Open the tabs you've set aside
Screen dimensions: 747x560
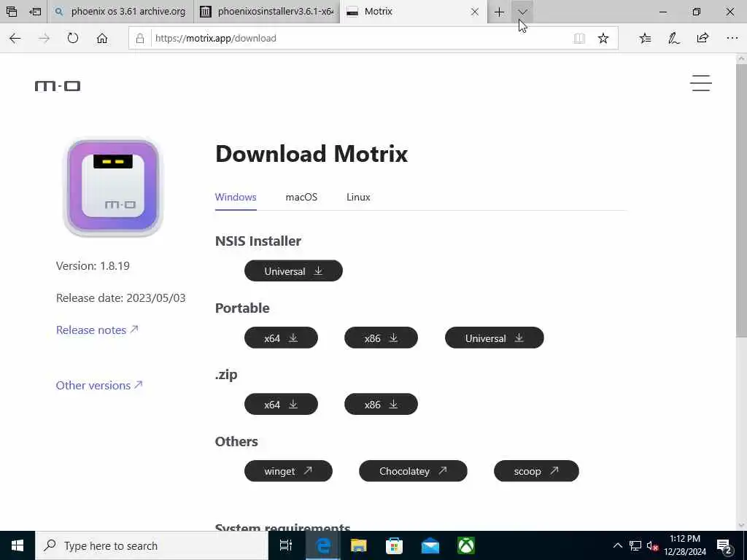12,12
